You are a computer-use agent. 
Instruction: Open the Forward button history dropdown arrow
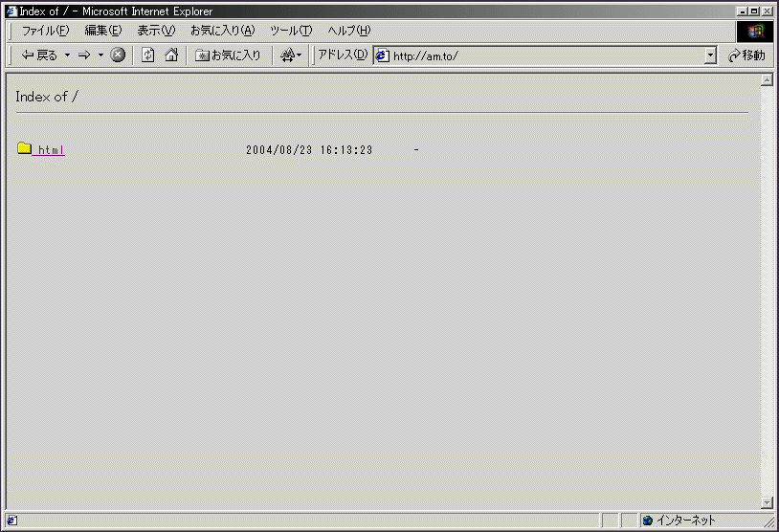(100, 55)
